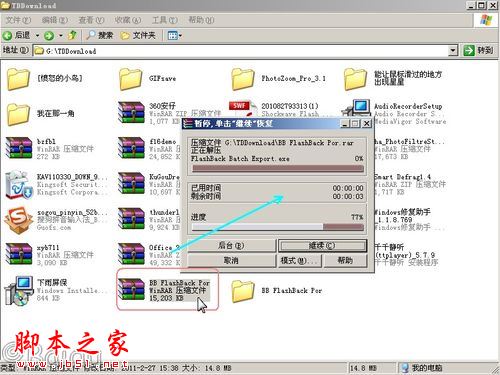This screenshot has width=500, height=375.
Task: Click the Windows修复助手 file name
Action: point(402,216)
